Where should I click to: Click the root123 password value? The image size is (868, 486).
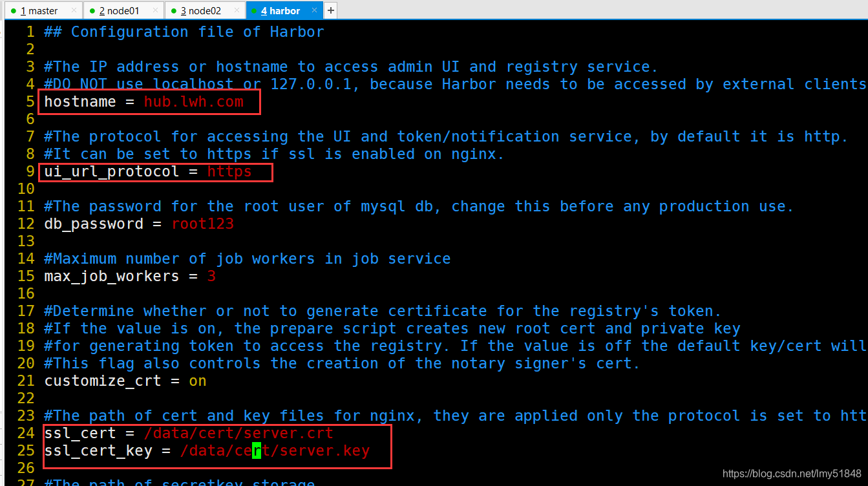[x=203, y=224]
